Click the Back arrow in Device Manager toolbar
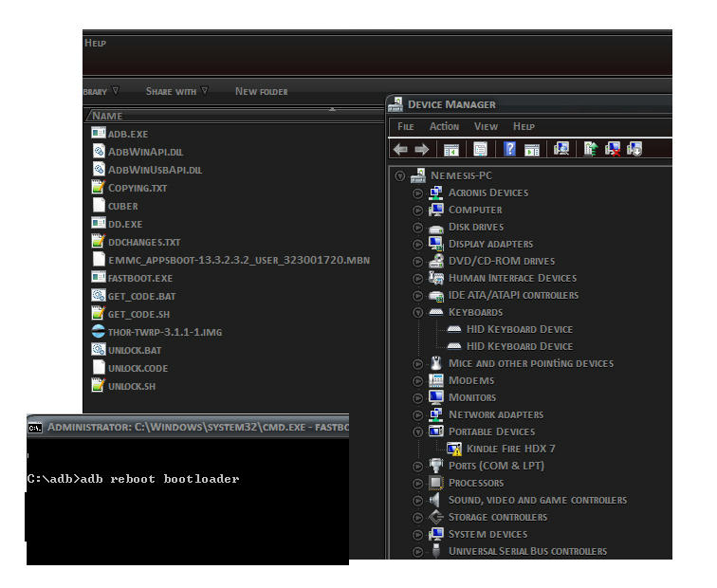The width and height of the screenshot is (717, 588). pos(400,149)
